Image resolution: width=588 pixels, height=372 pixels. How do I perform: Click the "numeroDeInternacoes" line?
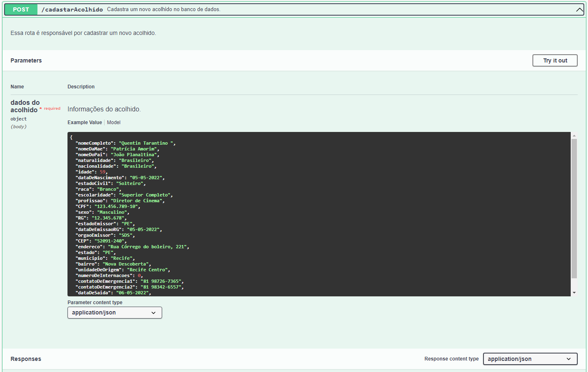coord(109,275)
